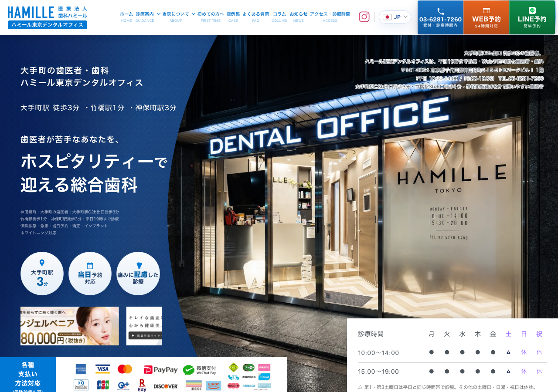Image resolution: width=558 pixels, height=392 pixels.
Task: Click the VISA payment logo
Action: click(x=102, y=369)
